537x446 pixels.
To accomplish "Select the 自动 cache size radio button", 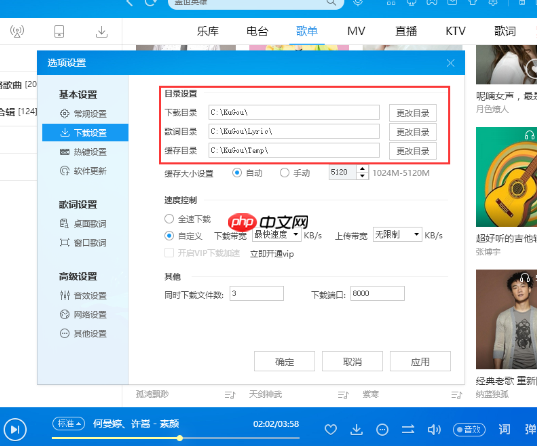I will (x=237, y=173).
